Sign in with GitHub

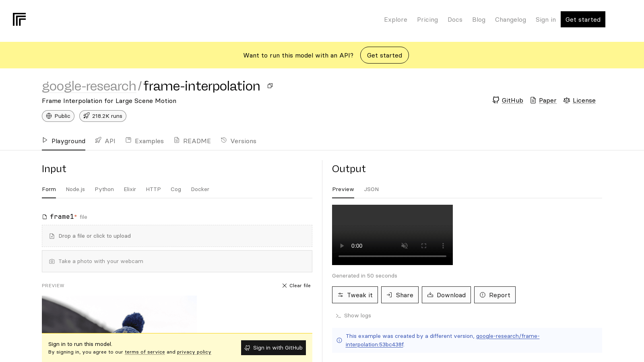click(x=273, y=348)
